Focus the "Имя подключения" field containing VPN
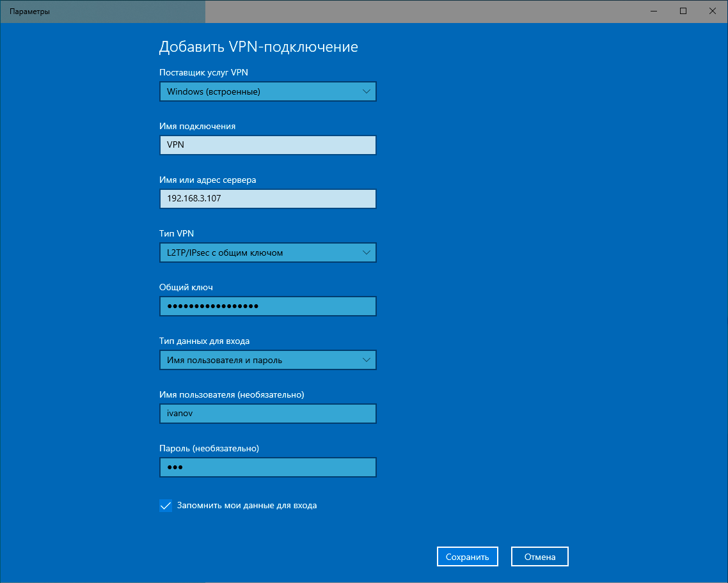 (267, 145)
